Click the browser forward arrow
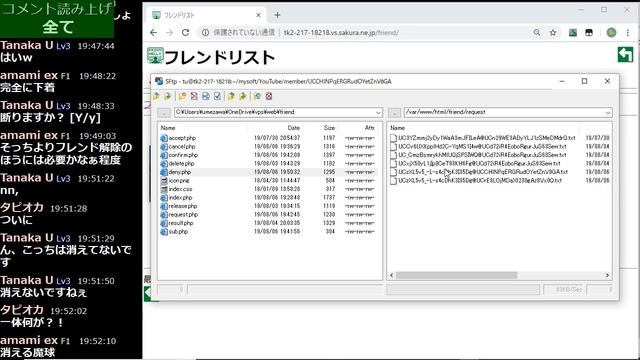This screenshot has height=360, width=640. pos(169,33)
